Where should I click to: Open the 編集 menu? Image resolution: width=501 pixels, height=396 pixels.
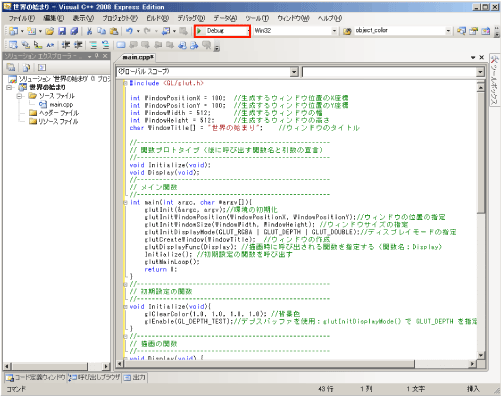pos(54,18)
